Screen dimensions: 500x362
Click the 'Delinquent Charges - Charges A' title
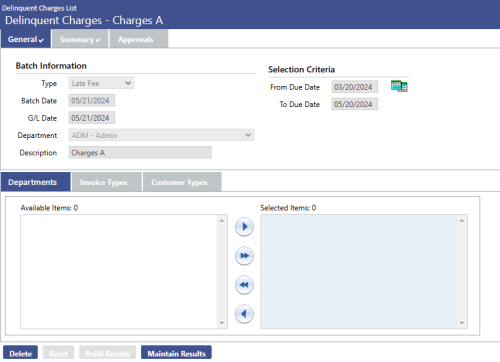tap(84, 20)
